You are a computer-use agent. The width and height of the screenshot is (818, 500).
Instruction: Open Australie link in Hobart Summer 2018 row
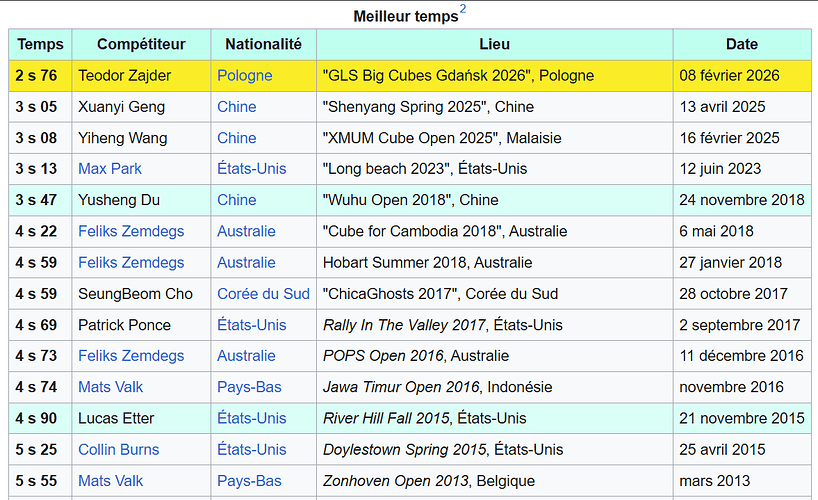click(246, 263)
